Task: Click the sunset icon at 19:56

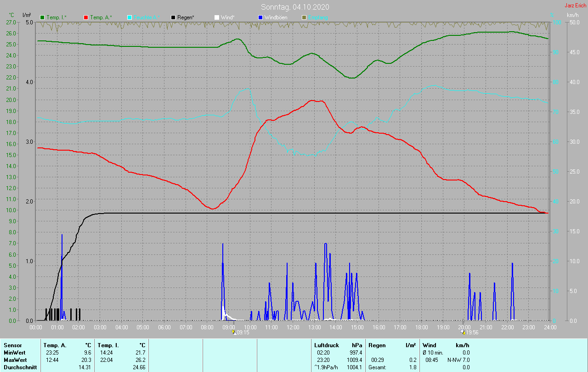Action: click(463, 332)
